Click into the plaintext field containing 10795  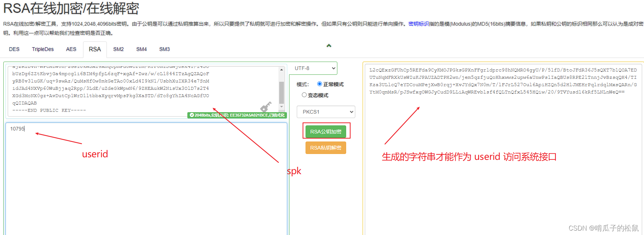click(146, 179)
